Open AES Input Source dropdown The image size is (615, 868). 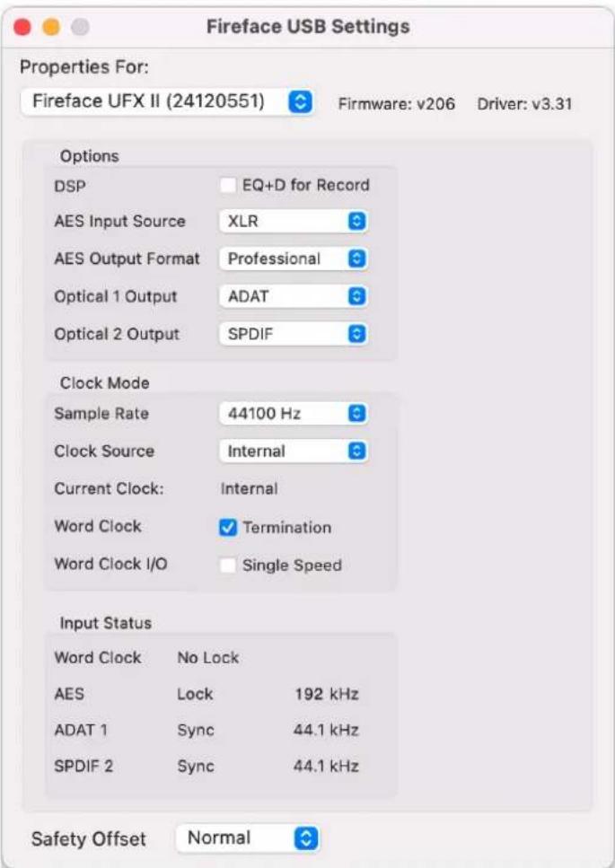294,221
